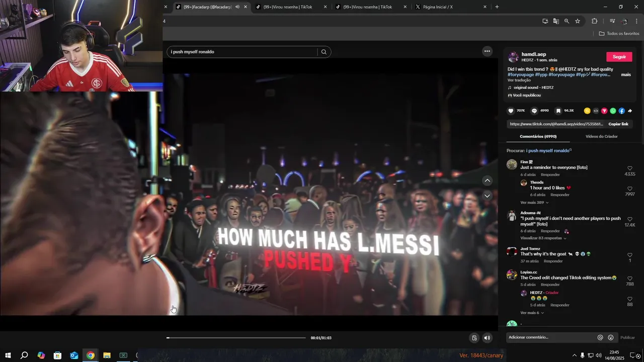
Task: Translate this page via the address bar icon
Action: coord(556,21)
